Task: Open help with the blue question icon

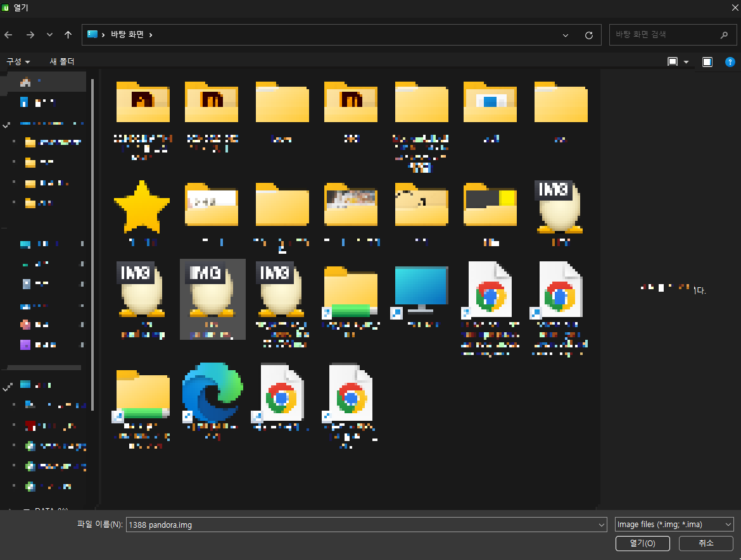Action: pos(730,62)
